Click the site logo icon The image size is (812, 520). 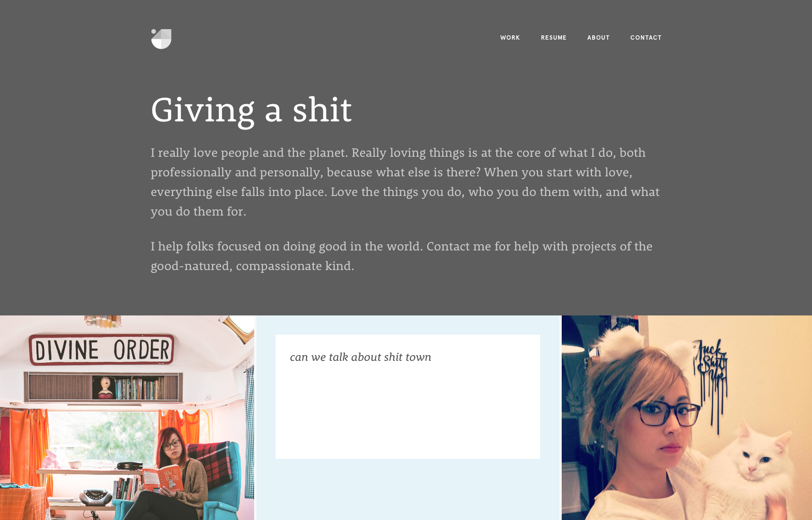161,39
